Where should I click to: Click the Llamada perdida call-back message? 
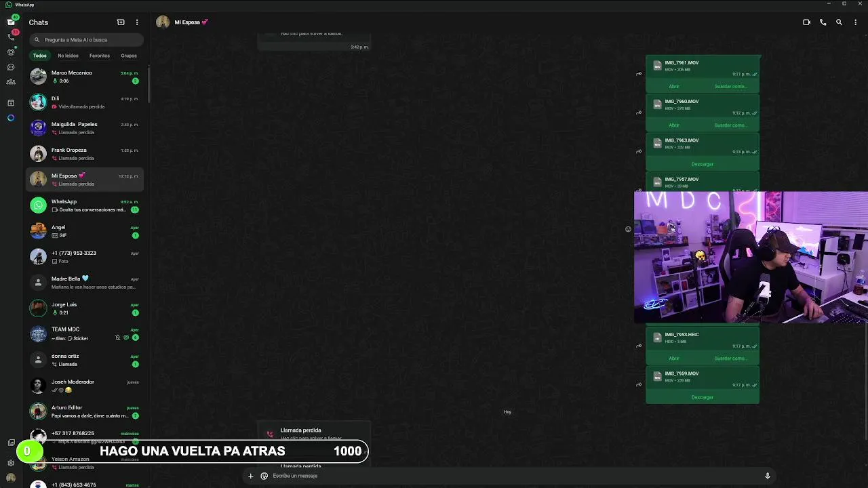coord(315,432)
